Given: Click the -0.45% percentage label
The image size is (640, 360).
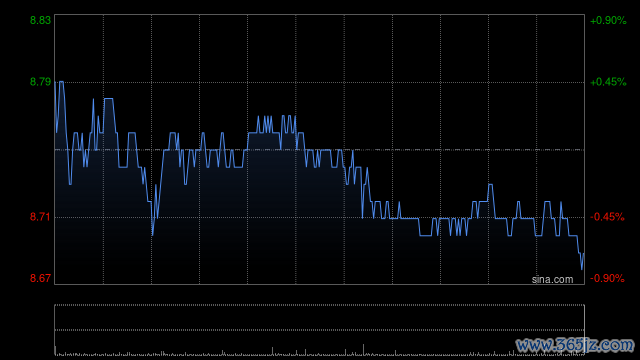Looking at the screenshot, I should click(x=607, y=217).
